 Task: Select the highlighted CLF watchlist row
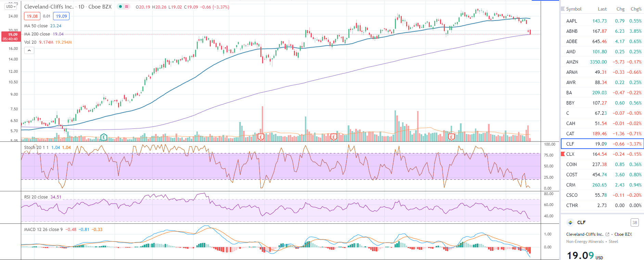tap(602, 144)
